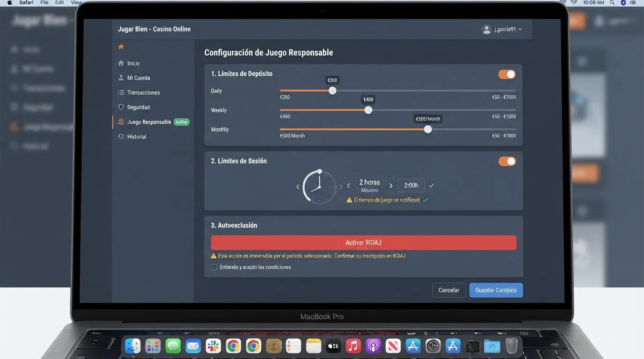Click the Weekly deposit slider handle
The width and height of the screenshot is (644, 359).
point(368,110)
